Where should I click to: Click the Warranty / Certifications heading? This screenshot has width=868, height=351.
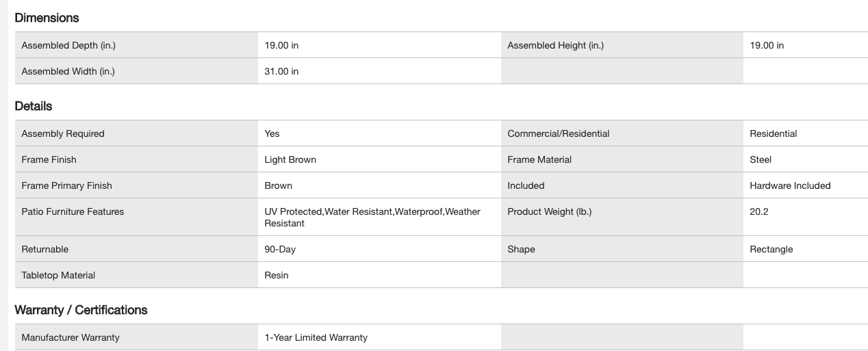tap(81, 310)
